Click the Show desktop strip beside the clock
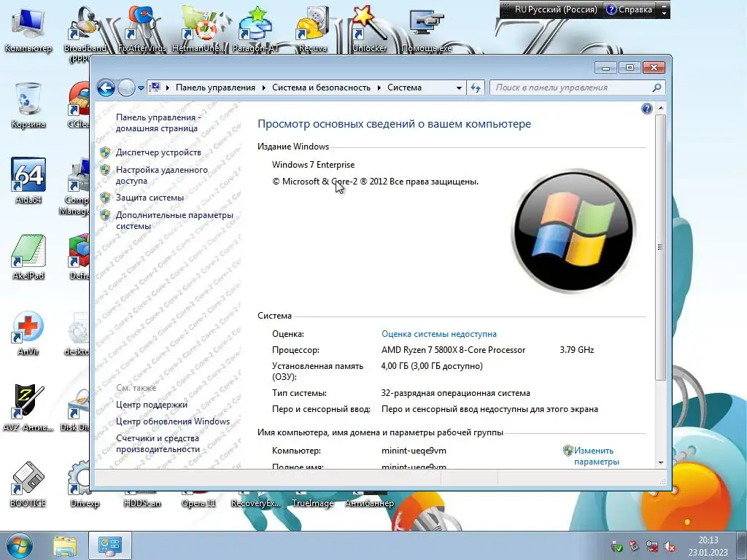The image size is (747, 560). click(743, 546)
